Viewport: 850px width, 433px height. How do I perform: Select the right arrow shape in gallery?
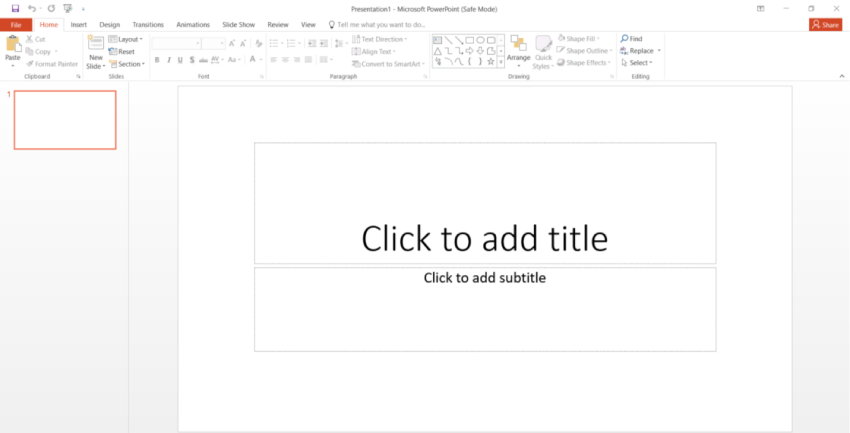469,51
